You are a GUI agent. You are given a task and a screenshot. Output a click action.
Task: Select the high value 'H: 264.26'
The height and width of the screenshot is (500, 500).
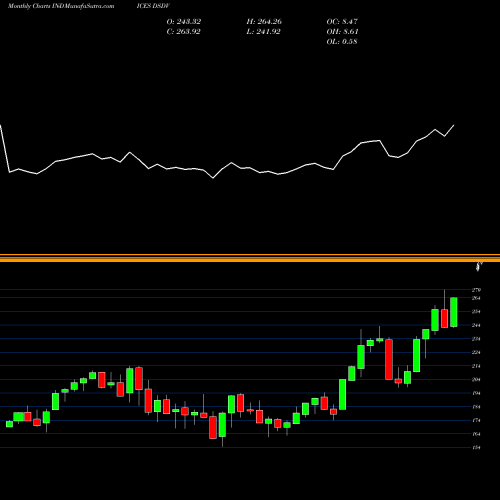[x=264, y=22]
